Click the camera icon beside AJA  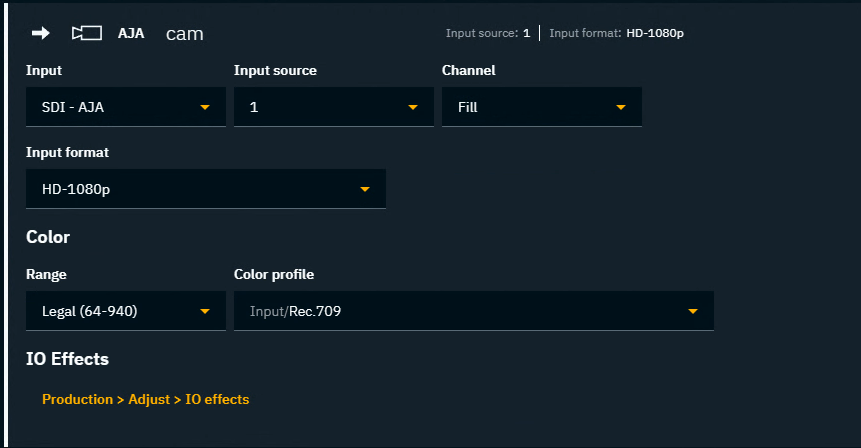(87, 33)
